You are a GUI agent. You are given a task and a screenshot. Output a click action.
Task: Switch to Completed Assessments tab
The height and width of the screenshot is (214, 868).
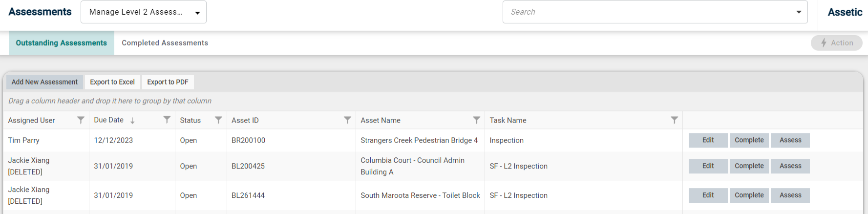[x=165, y=43]
